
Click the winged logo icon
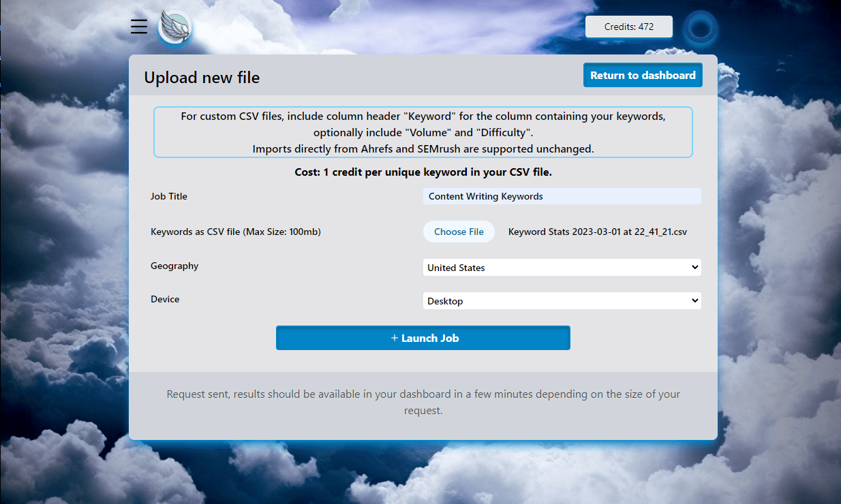pos(174,28)
